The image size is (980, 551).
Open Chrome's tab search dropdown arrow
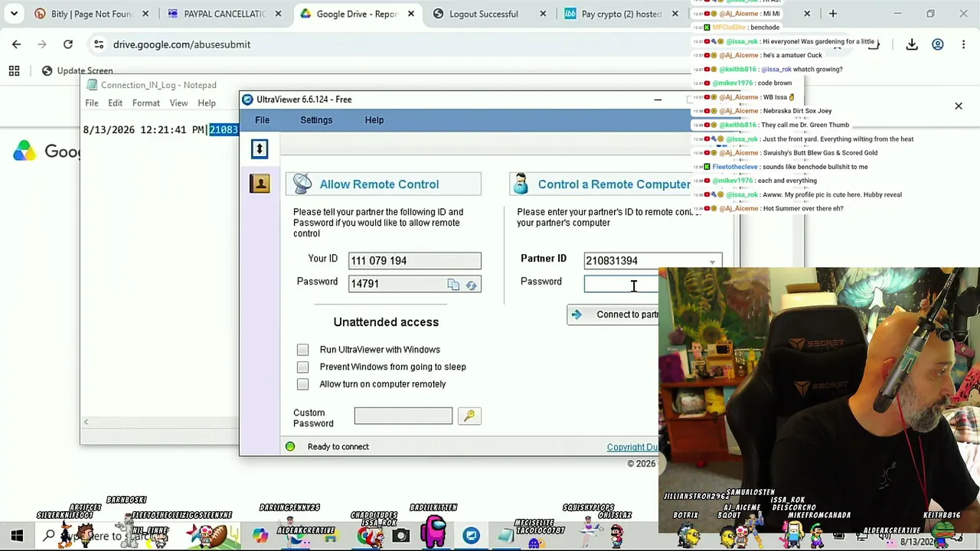14,14
